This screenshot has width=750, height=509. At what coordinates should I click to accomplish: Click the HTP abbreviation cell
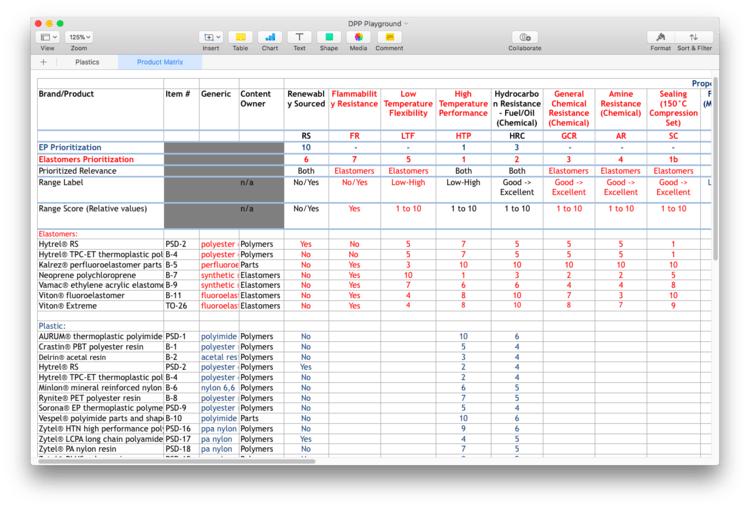pos(463,136)
